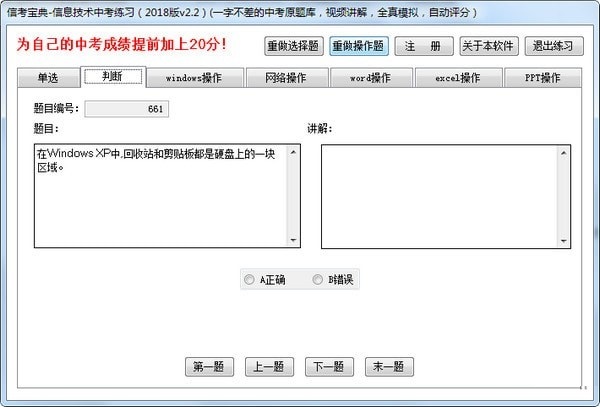Click the 讲解 label
This screenshot has width=600, height=407.
pos(320,129)
